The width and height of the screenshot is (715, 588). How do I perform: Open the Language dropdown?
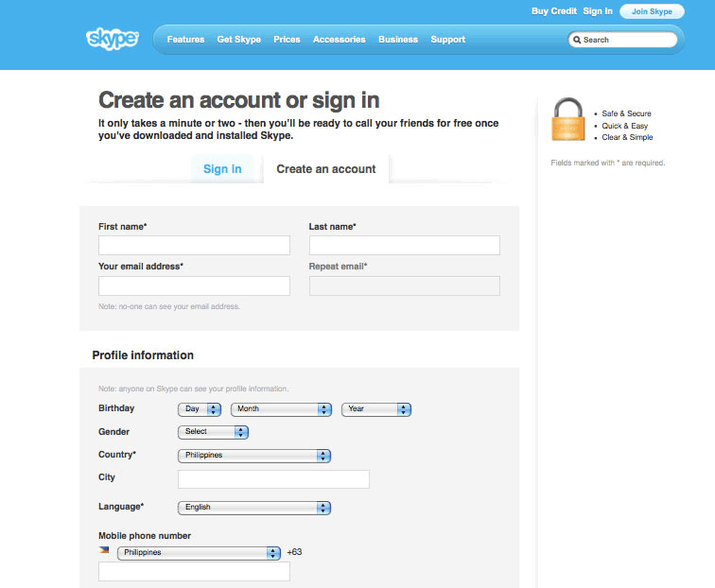click(x=254, y=508)
